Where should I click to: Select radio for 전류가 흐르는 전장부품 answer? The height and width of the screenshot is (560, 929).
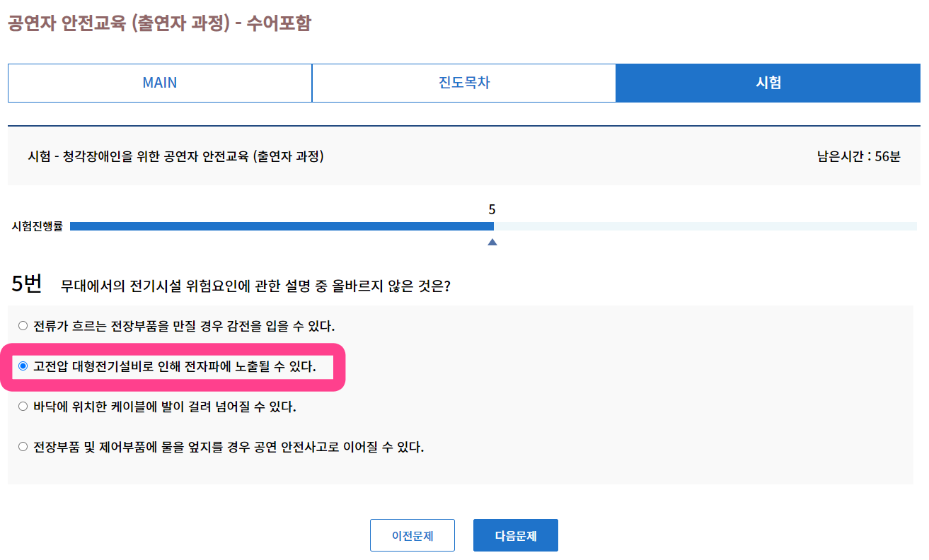[x=23, y=326]
